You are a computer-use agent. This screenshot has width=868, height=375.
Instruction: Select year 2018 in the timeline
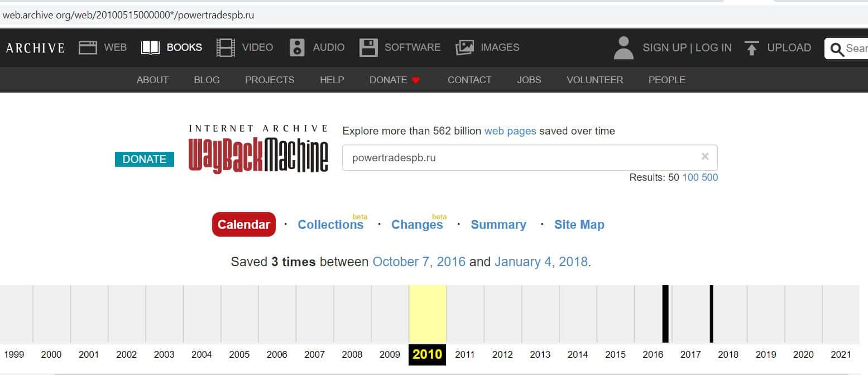click(728, 354)
